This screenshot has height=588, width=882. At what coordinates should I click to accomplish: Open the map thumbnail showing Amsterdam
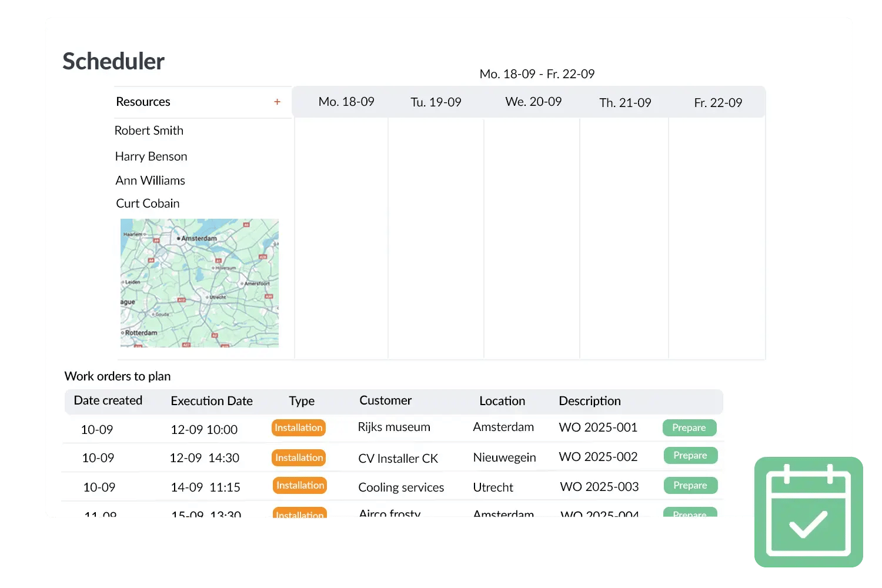click(199, 283)
